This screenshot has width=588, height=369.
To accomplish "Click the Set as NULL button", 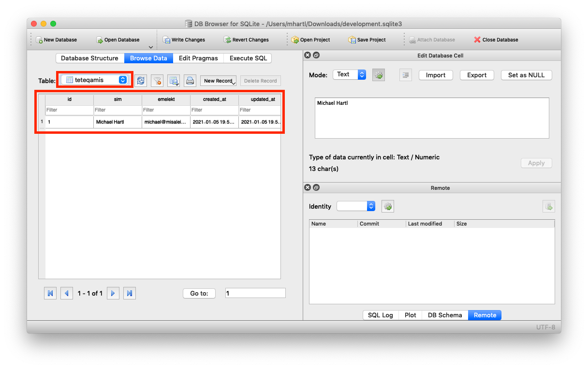I will click(x=527, y=75).
